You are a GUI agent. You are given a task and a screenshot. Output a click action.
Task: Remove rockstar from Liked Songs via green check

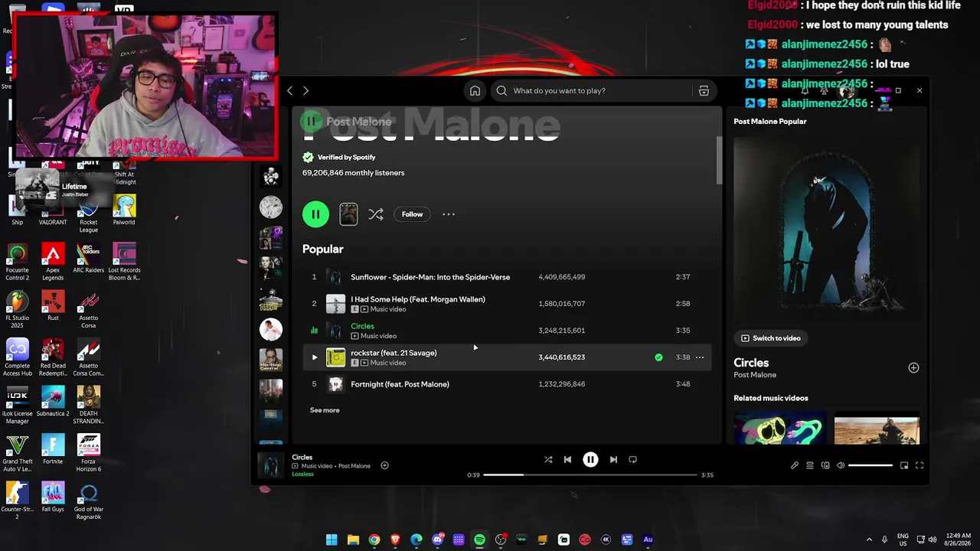click(x=658, y=357)
